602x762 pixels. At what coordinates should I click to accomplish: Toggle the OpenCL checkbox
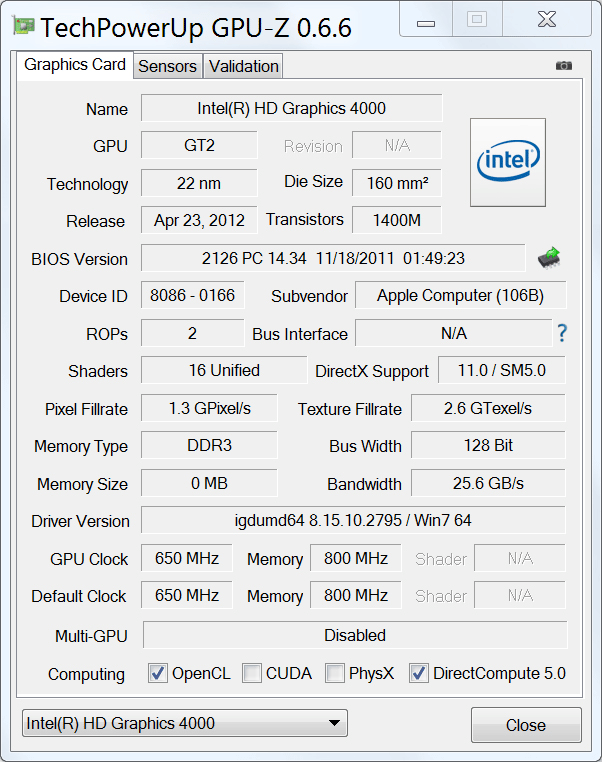157,673
